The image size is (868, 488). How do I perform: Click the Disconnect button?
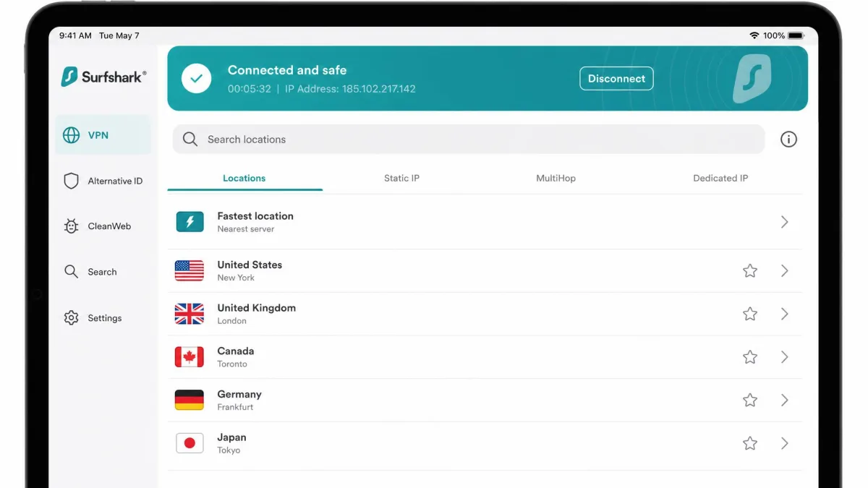coord(616,79)
